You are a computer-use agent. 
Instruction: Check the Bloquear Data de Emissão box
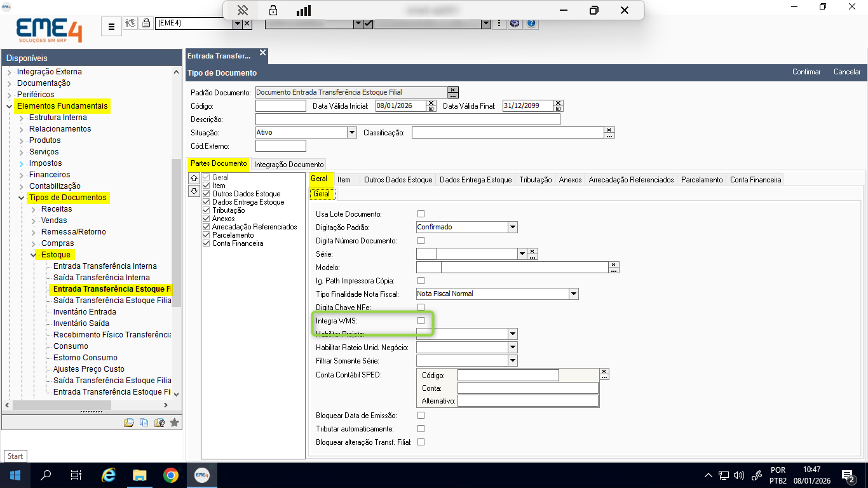[x=421, y=416]
